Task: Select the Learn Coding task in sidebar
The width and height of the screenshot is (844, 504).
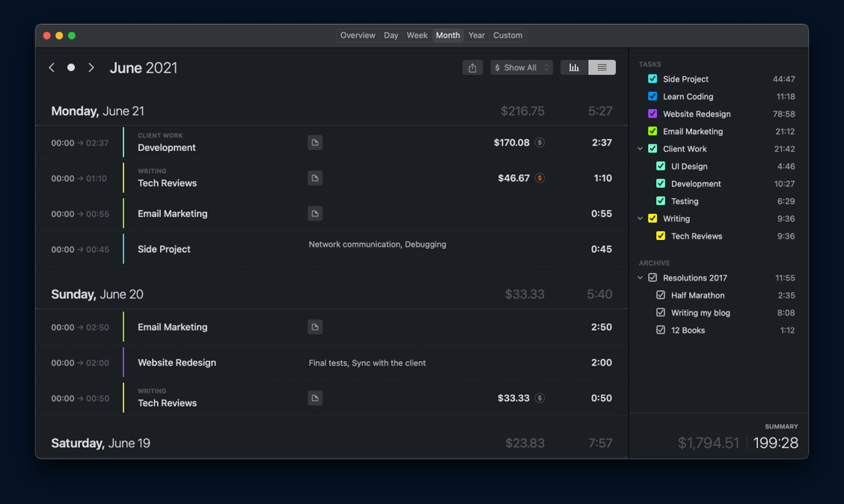Action: pos(688,96)
